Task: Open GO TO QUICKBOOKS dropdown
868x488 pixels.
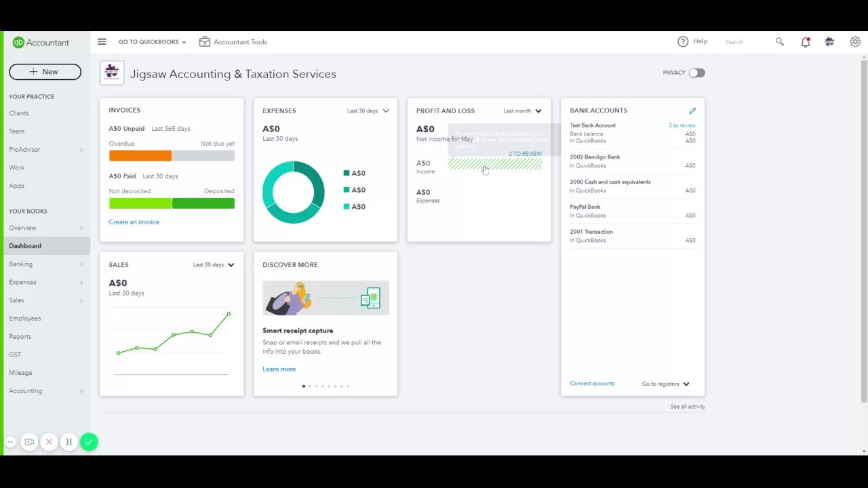Action: 152,42
